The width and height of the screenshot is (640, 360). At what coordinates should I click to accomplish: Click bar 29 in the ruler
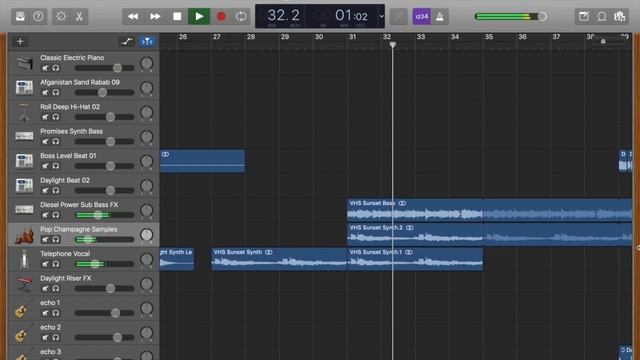coord(285,37)
